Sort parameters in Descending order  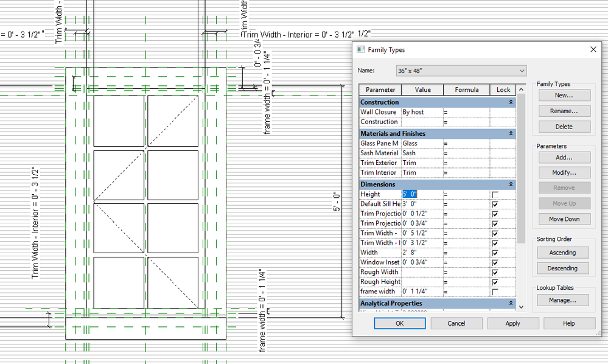pyautogui.click(x=562, y=268)
